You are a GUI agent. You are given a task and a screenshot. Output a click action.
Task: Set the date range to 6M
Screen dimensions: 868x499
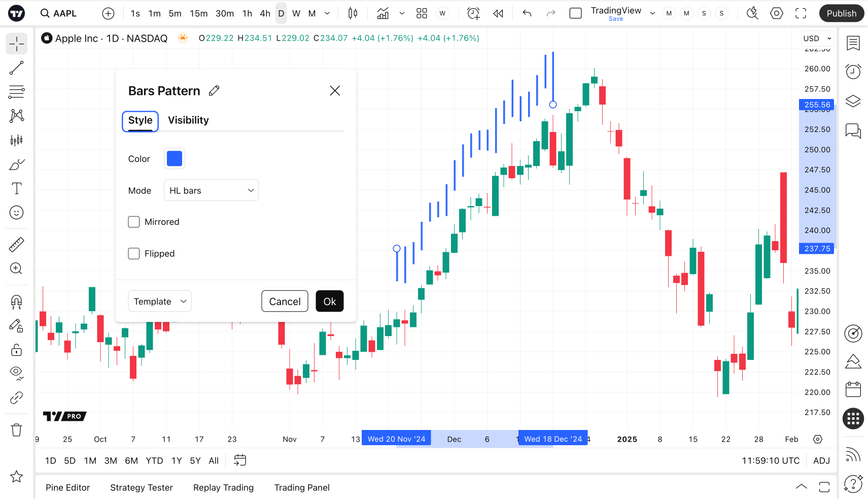131,460
